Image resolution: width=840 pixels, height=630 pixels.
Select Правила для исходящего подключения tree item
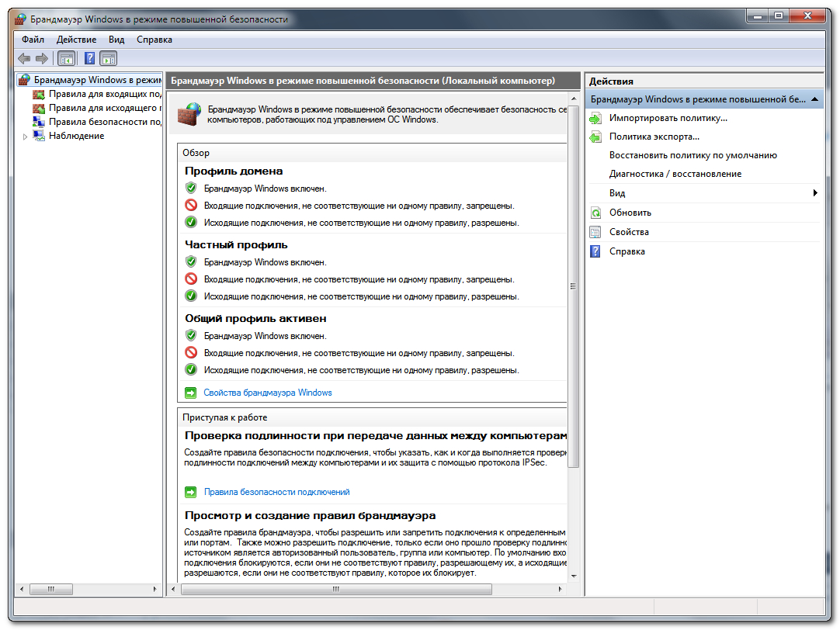(105, 108)
